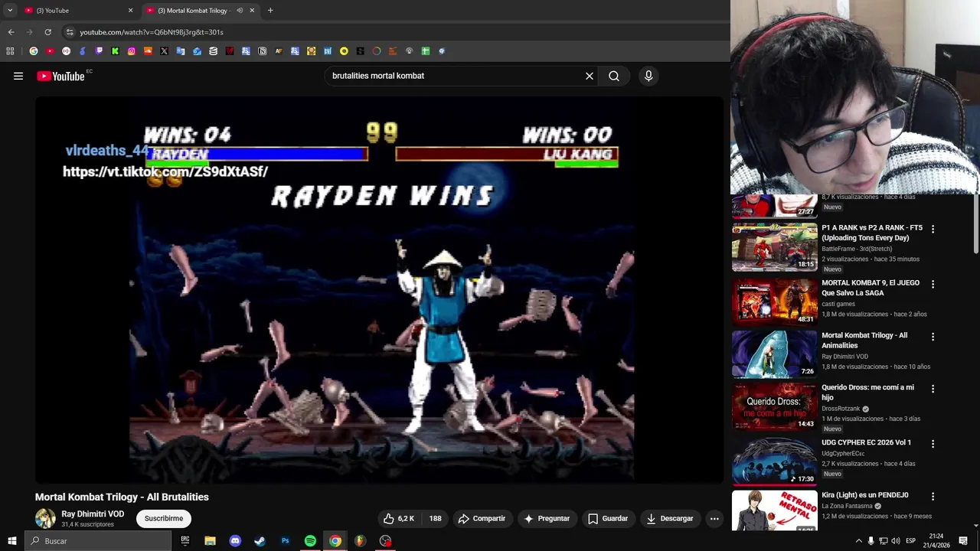The width and height of the screenshot is (980, 551).
Task: Click the Buscar taskbar search box
Action: click(98, 541)
